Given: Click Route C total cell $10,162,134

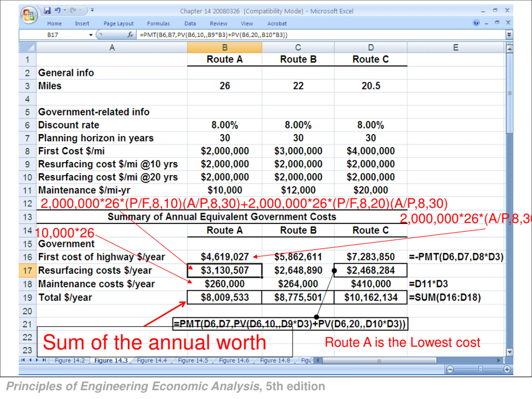Looking at the screenshot, I should (371, 298).
